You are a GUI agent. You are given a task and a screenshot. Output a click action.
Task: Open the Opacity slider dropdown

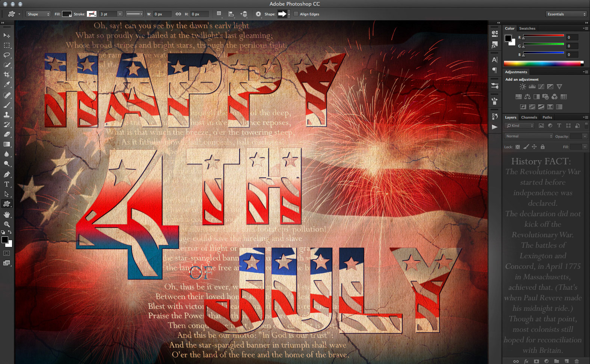(x=585, y=136)
